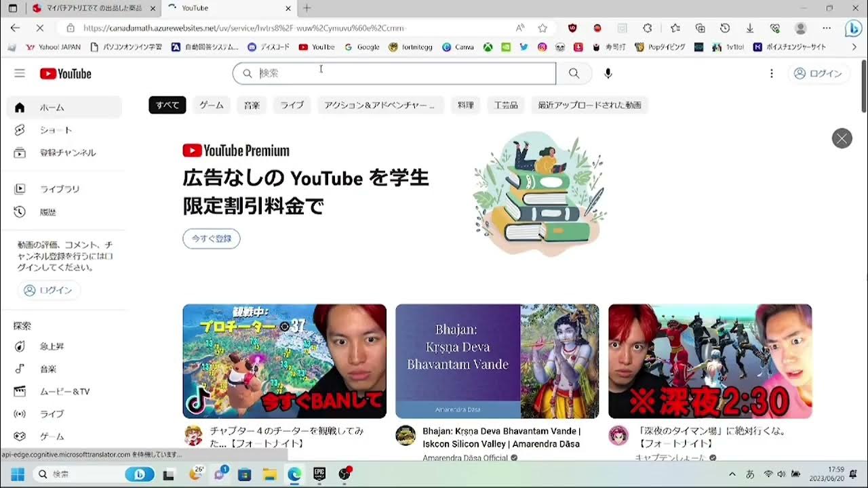Select the 最近アップロードされた動画 chip
The width and height of the screenshot is (868, 488).
click(590, 105)
